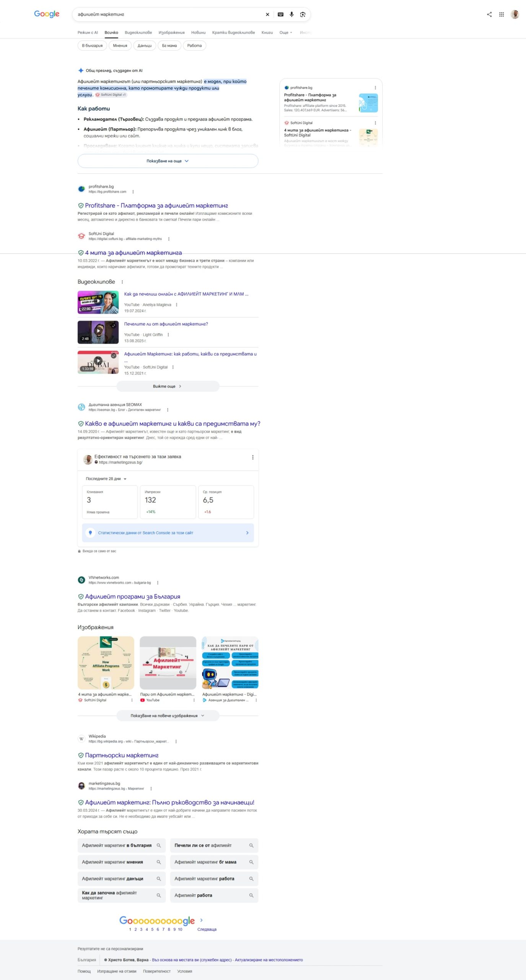Apply the Мнения filter chip
This screenshot has width=526, height=980.
[x=120, y=46]
